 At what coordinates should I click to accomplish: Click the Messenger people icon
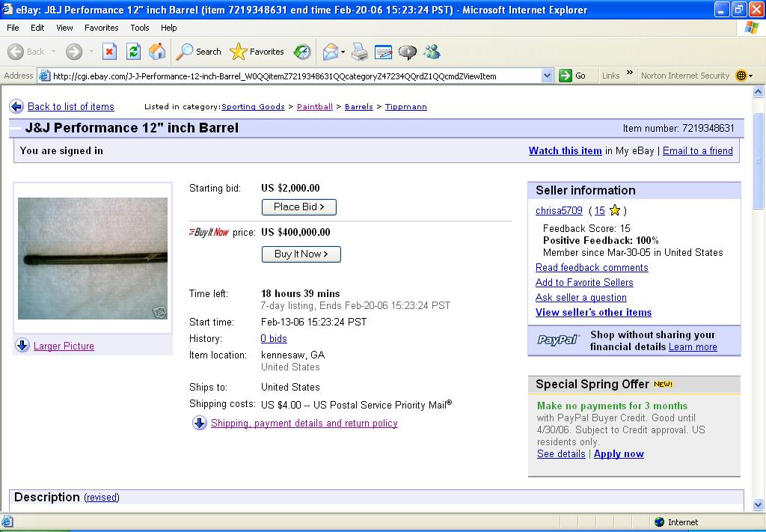tap(432, 52)
